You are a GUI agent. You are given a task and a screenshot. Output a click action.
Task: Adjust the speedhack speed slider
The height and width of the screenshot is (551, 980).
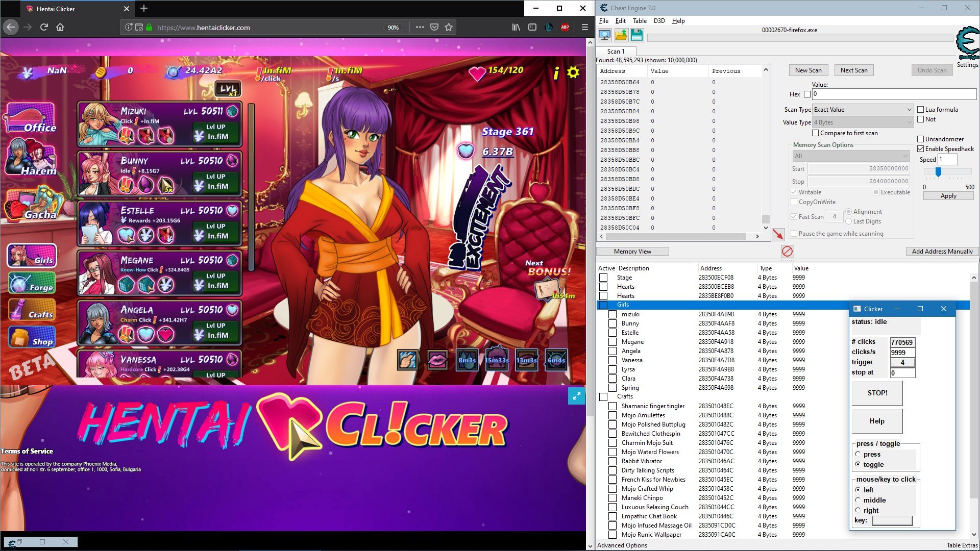coord(938,172)
